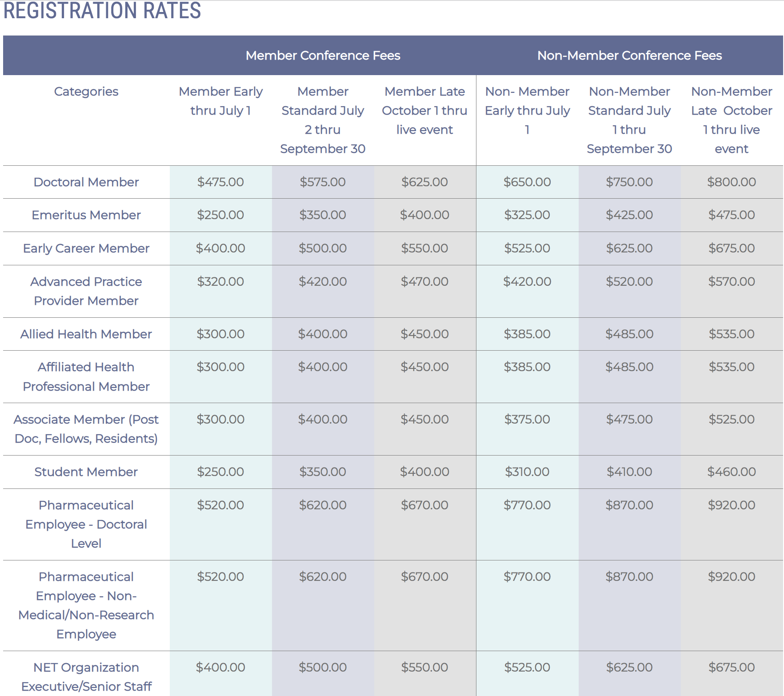Click the Associate Member (Post Doc) label
The width and height of the screenshot is (784, 696).
point(86,429)
